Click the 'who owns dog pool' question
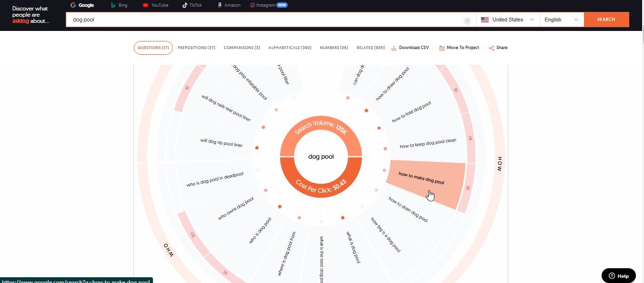 click(236, 209)
